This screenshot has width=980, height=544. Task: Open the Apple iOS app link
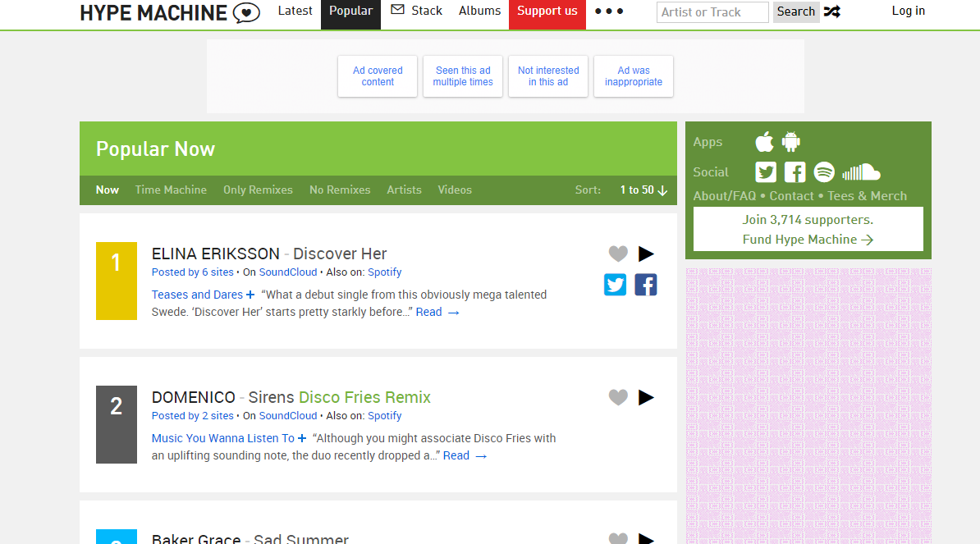click(x=764, y=142)
